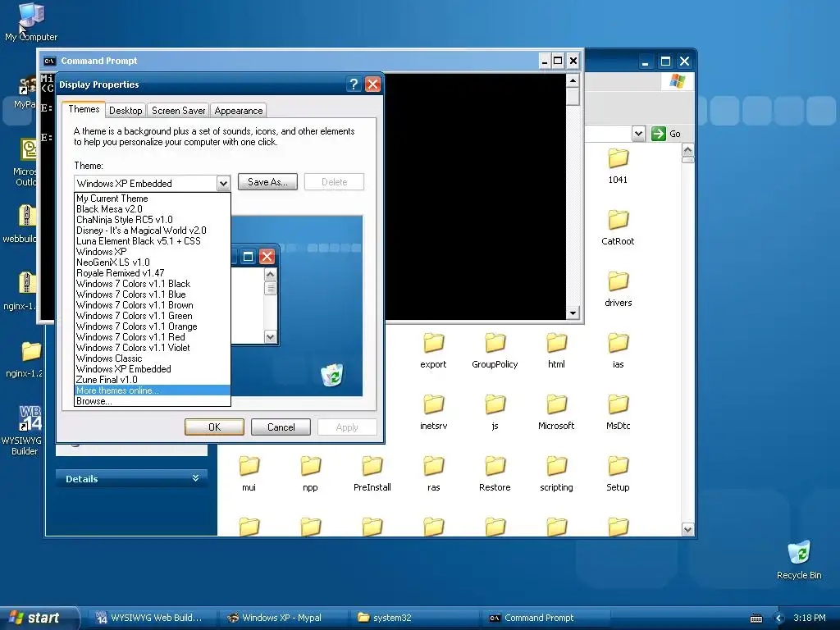Image resolution: width=840 pixels, height=630 pixels.
Task: Select the Browse... entry
Action: pos(152,401)
